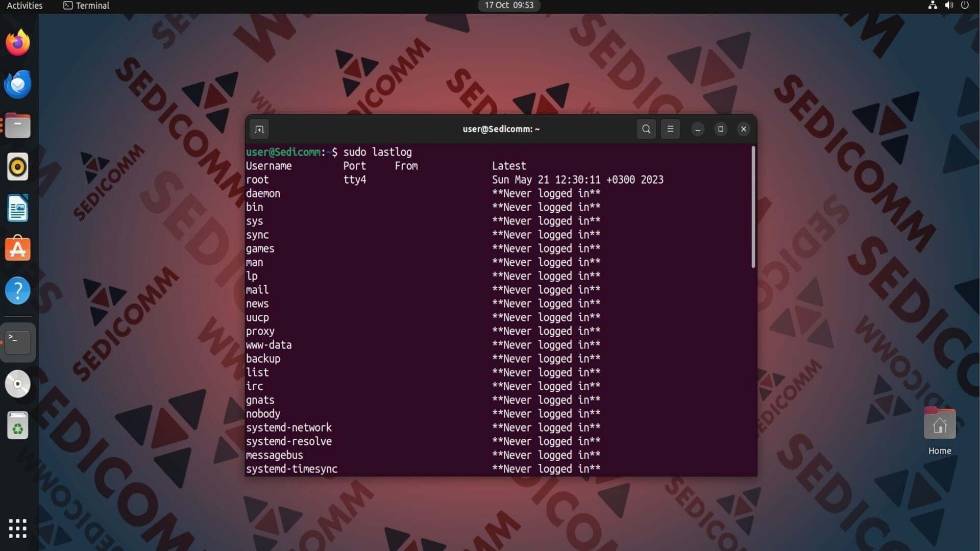Click 'Never logged in' on daemon row
Screen dimensions: 980x551
(x=546, y=193)
